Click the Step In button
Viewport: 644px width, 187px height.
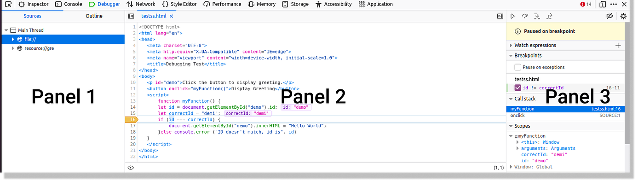pos(537,16)
